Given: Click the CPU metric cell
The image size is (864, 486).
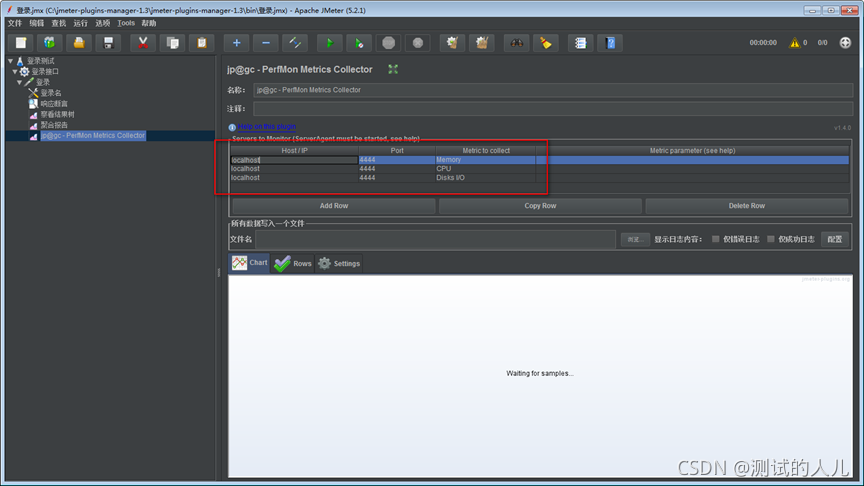Looking at the screenshot, I should [485, 169].
